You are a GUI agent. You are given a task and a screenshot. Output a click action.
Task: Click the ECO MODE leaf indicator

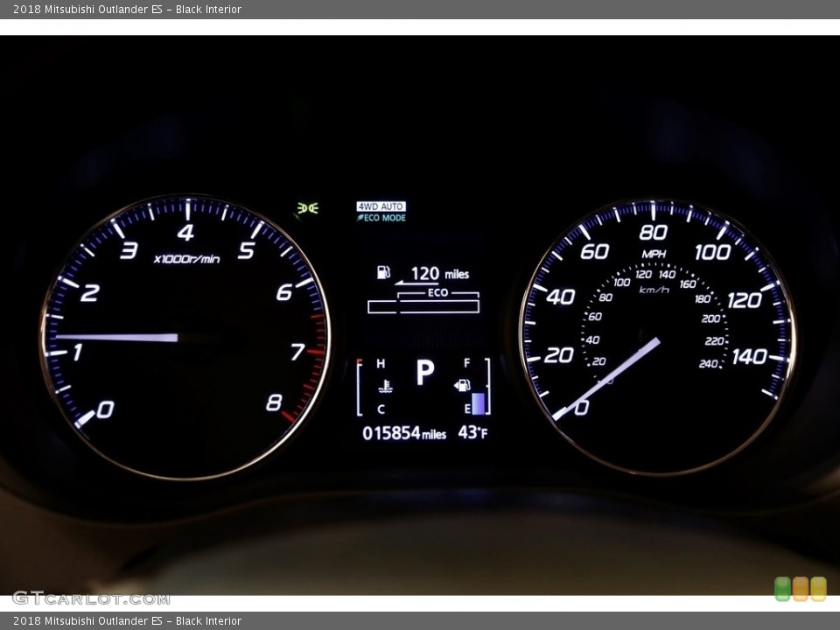381,218
